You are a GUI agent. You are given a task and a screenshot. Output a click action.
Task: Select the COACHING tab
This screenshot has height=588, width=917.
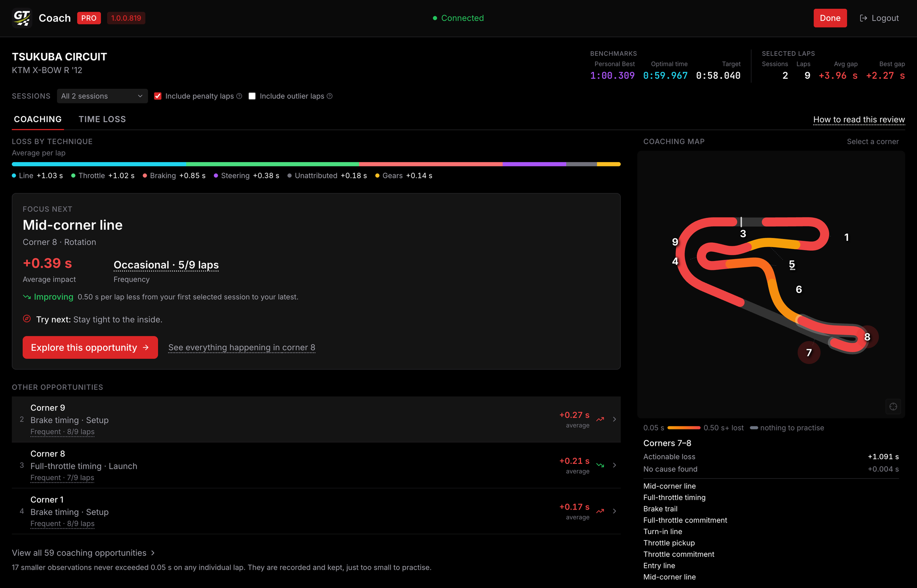pyautogui.click(x=38, y=119)
